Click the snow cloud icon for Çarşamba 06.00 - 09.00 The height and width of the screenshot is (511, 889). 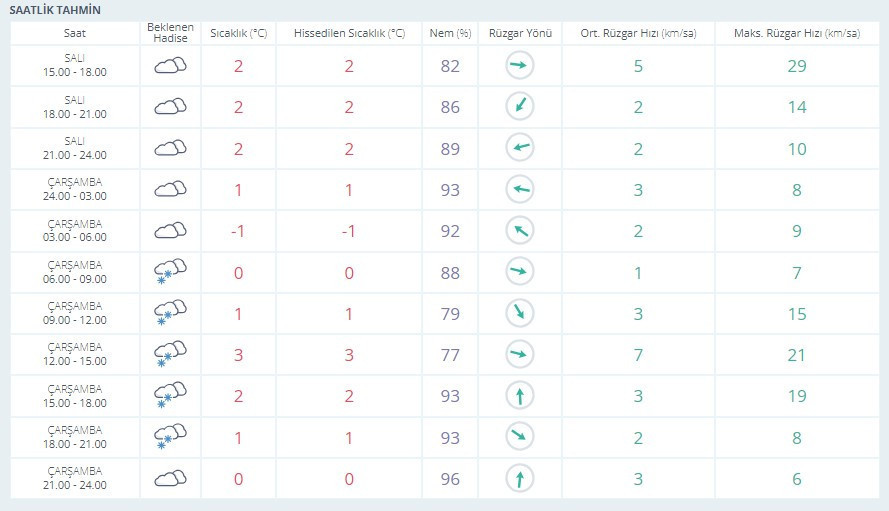[x=170, y=273]
